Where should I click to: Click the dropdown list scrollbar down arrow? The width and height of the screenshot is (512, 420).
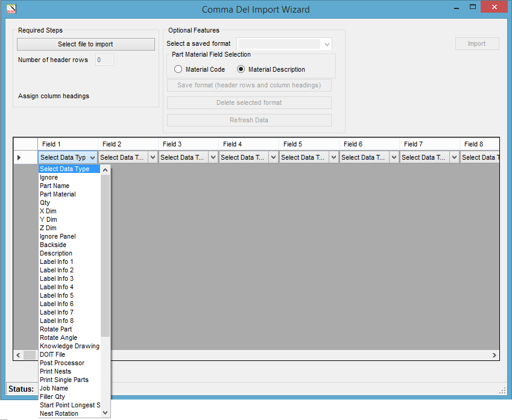105,412
